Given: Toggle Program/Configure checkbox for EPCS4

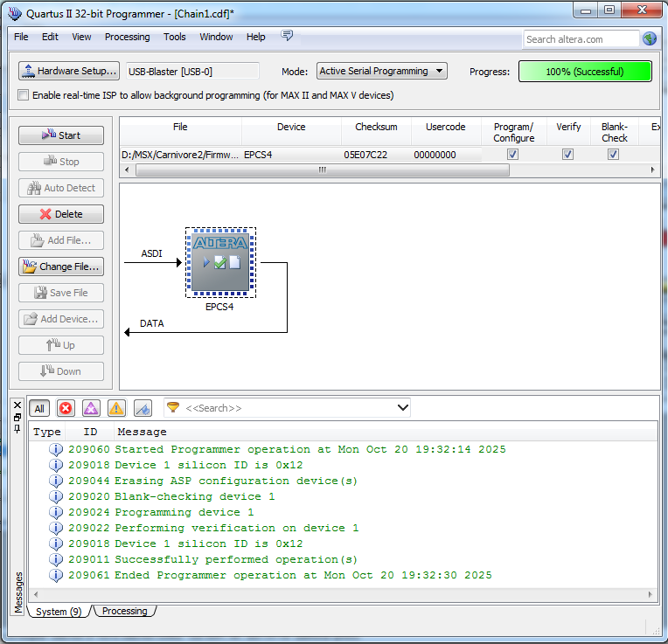Looking at the screenshot, I should click(x=513, y=154).
